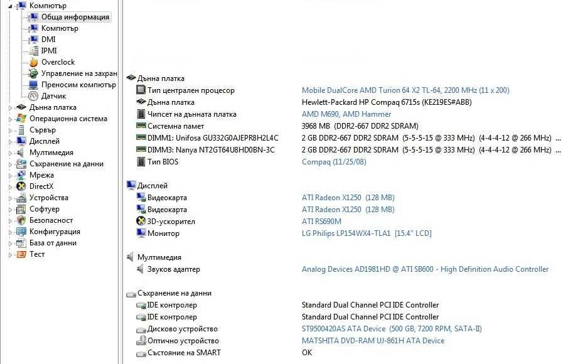Select the Компютър child item under Компютър
Screen dimensions: 588x364
pyautogui.click(x=60, y=28)
